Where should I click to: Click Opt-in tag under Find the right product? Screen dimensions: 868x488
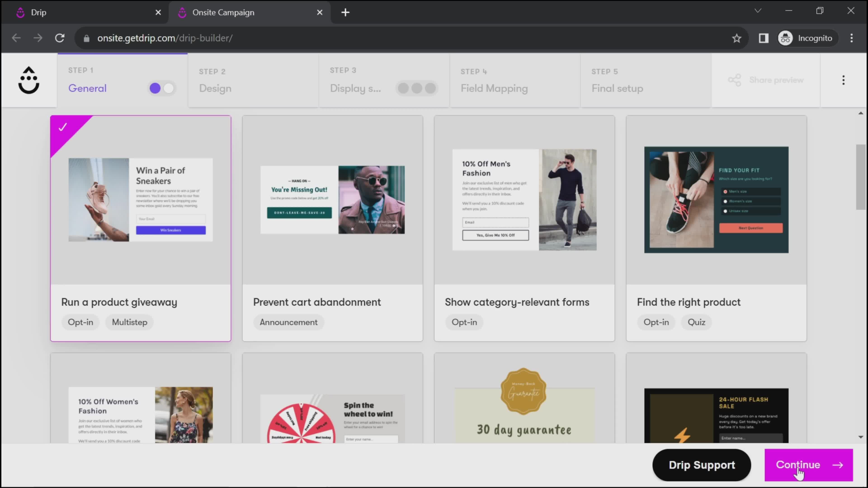(x=656, y=322)
